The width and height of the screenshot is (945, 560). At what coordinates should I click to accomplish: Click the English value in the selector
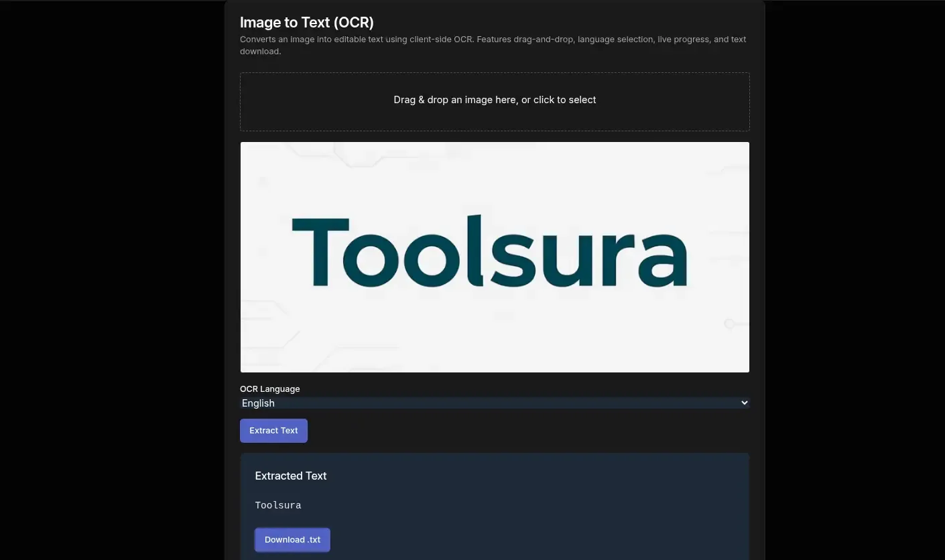[x=258, y=403]
